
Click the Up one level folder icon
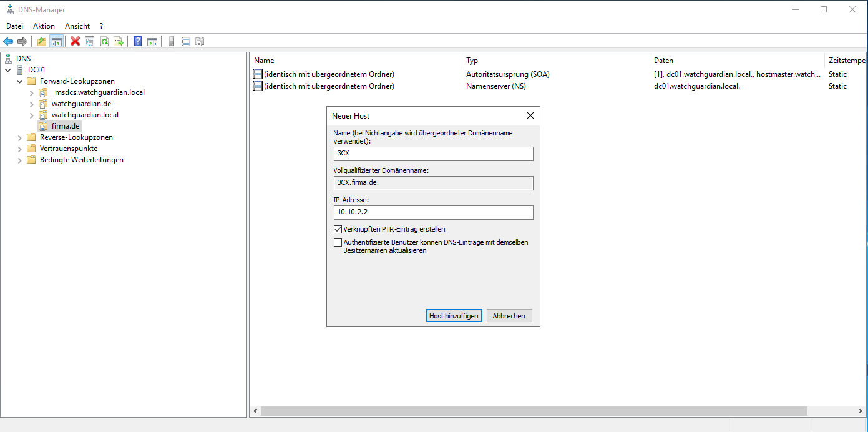pyautogui.click(x=42, y=42)
